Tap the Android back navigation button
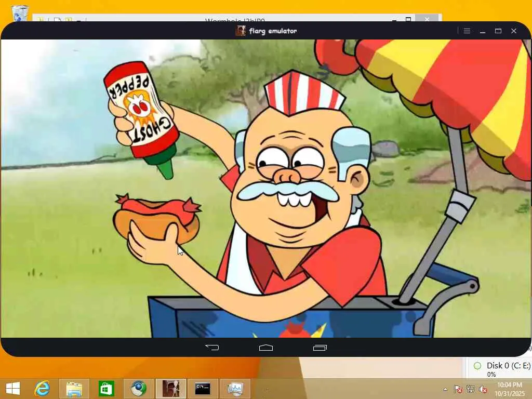Image resolution: width=532 pixels, height=399 pixels. pyautogui.click(x=212, y=348)
